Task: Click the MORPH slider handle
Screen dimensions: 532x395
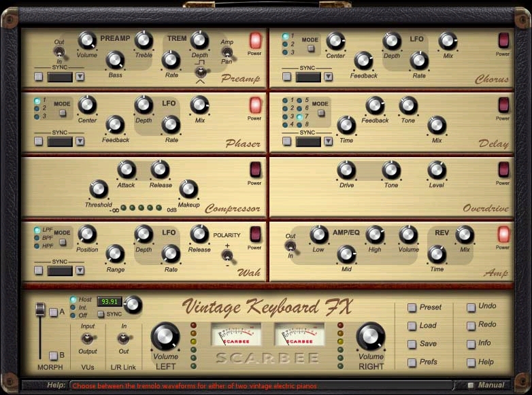Action: point(40,309)
